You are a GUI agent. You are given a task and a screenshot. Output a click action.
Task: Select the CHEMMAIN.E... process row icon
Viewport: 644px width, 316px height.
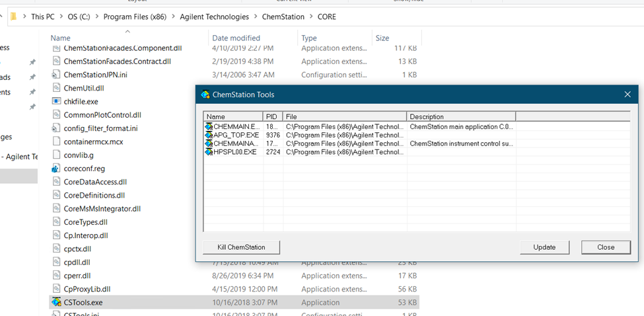pyautogui.click(x=209, y=126)
